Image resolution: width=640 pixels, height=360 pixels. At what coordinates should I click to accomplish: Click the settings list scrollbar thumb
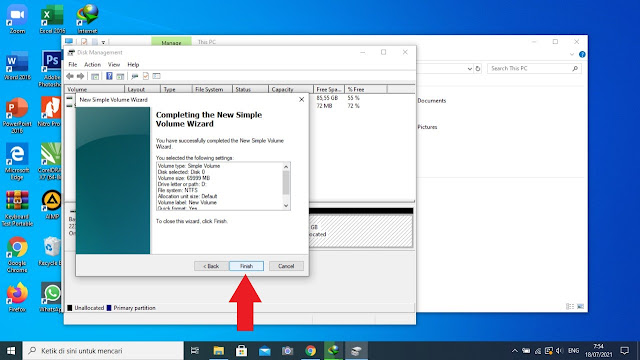click(286, 182)
